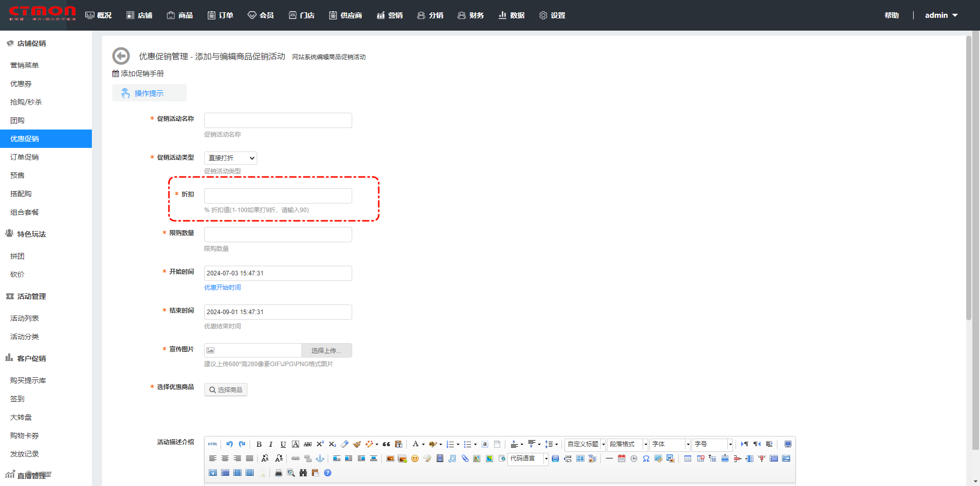The image size is (980, 486).
Task: Select 订单促销 in the left sidebar
Action: (x=24, y=157)
